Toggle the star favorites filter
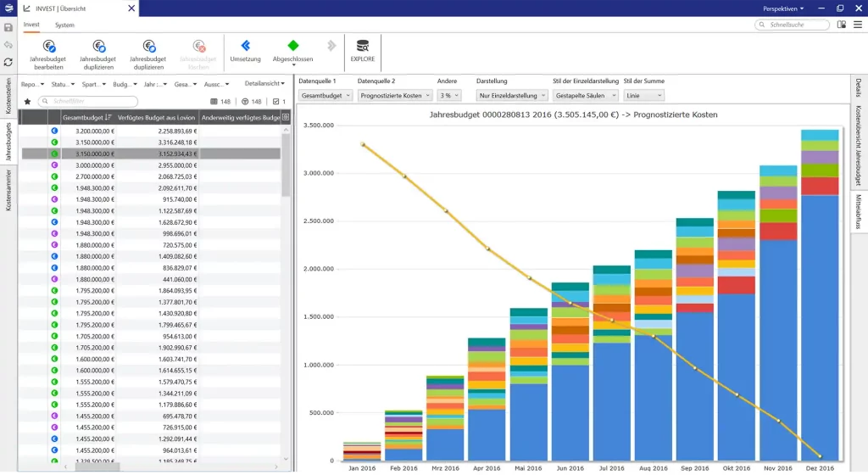868x475 pixels. coord(28,101)
